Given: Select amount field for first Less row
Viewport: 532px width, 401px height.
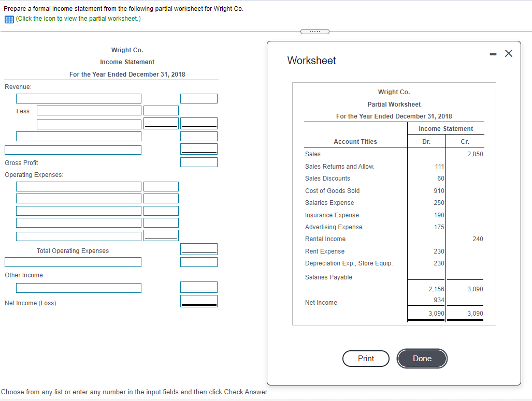Looking at the screenshot, I should 161,111.
